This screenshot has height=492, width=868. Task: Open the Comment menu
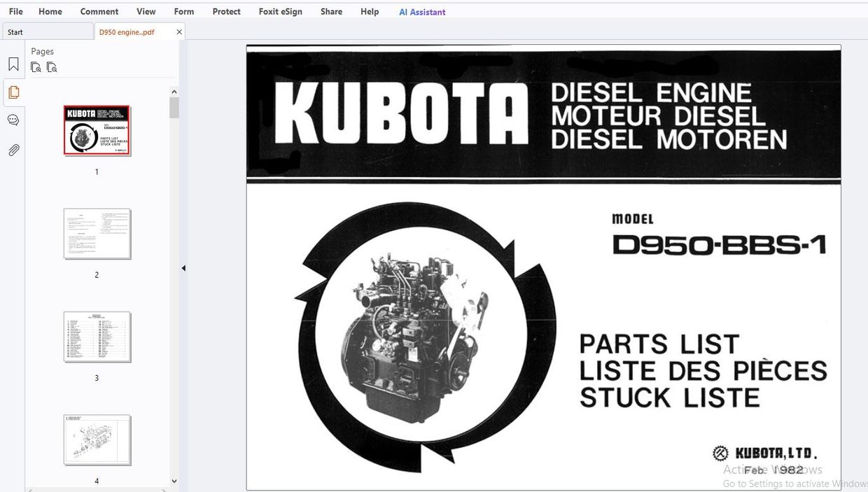(99, 11)
